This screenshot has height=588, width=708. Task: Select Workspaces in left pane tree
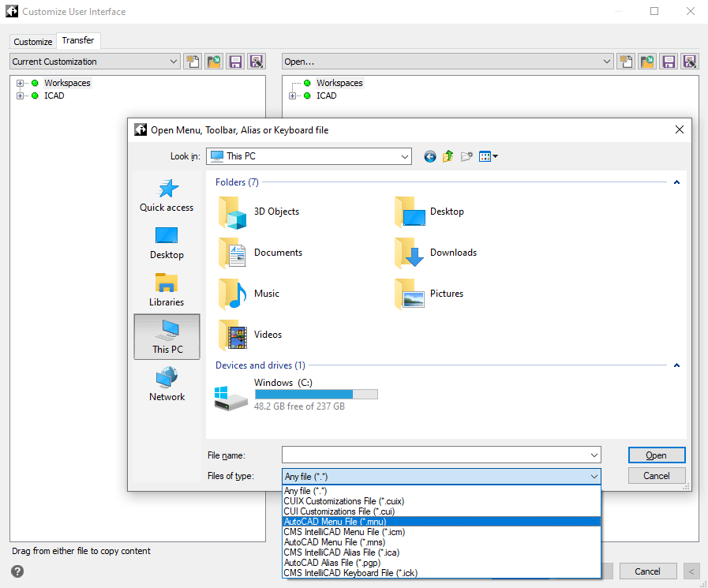click(67, 83)
